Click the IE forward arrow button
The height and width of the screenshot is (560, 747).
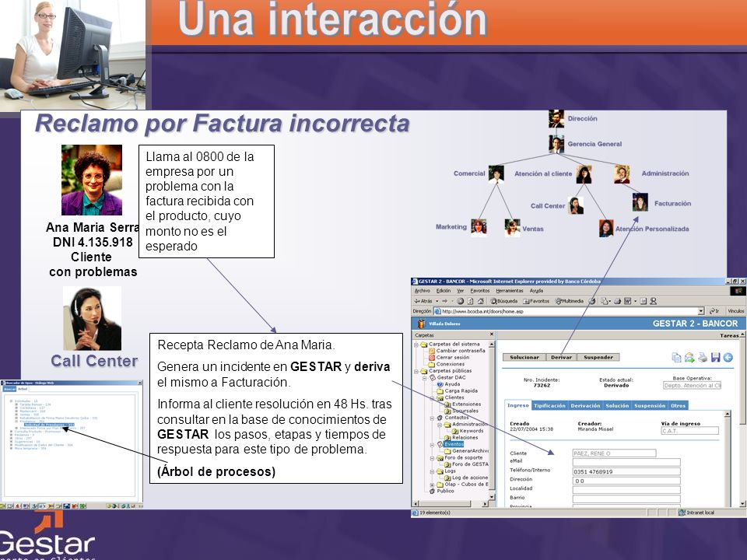pyautogui.click(x=444, y=301)
